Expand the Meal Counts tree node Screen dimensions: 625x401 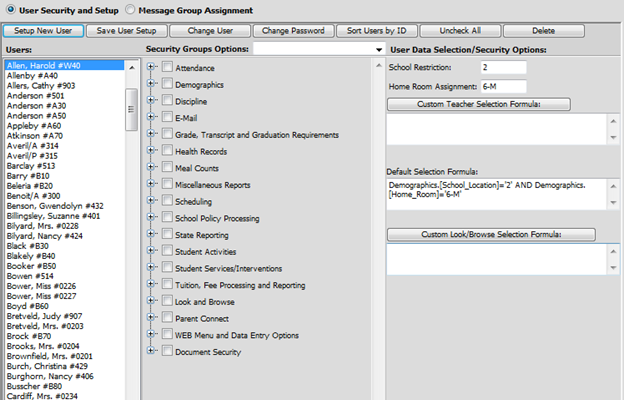[151, 167]
